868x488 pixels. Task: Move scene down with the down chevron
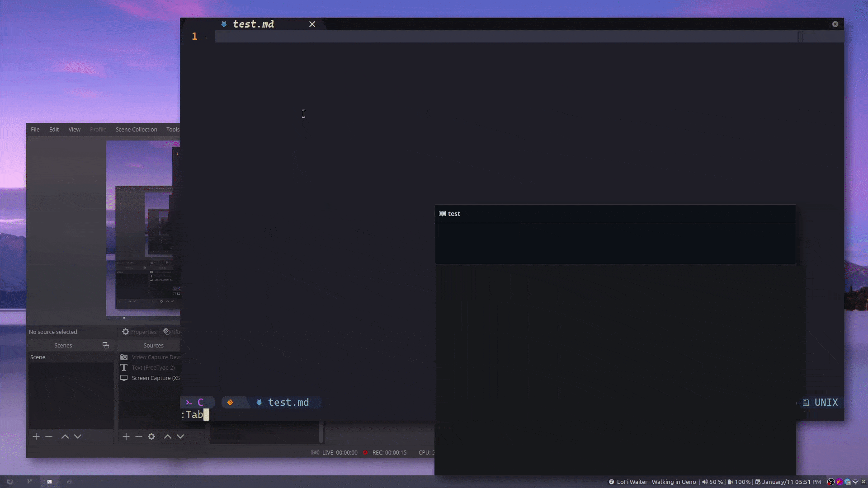78,436
